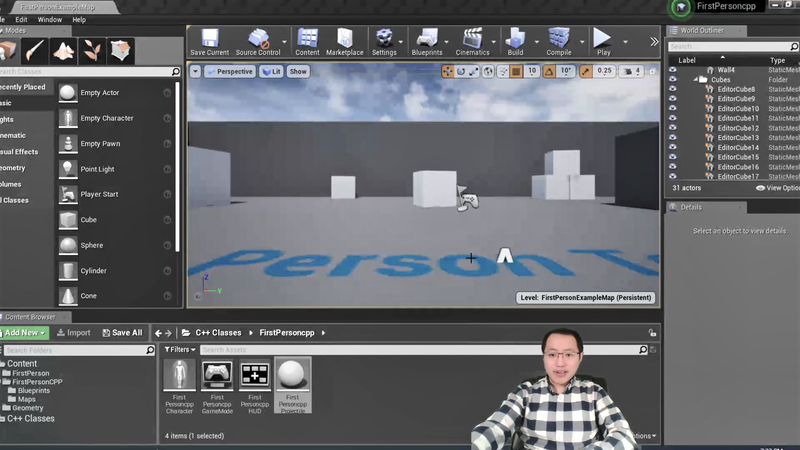Toggle grid snapping in viewport toolbar
The height and width of the screenshot is (450, 800).
coord(516,71)
